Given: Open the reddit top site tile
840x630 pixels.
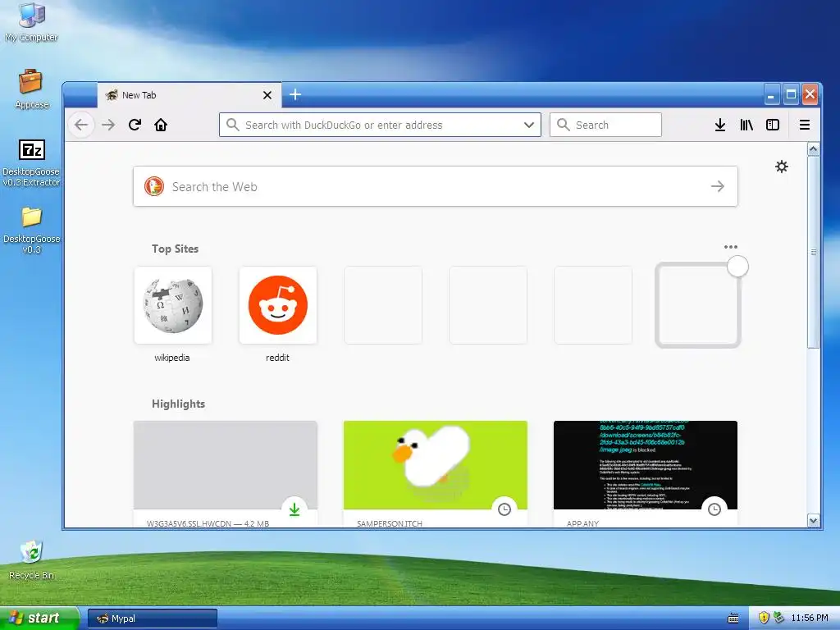Looking at the screenshot, I should pos(278,305).
